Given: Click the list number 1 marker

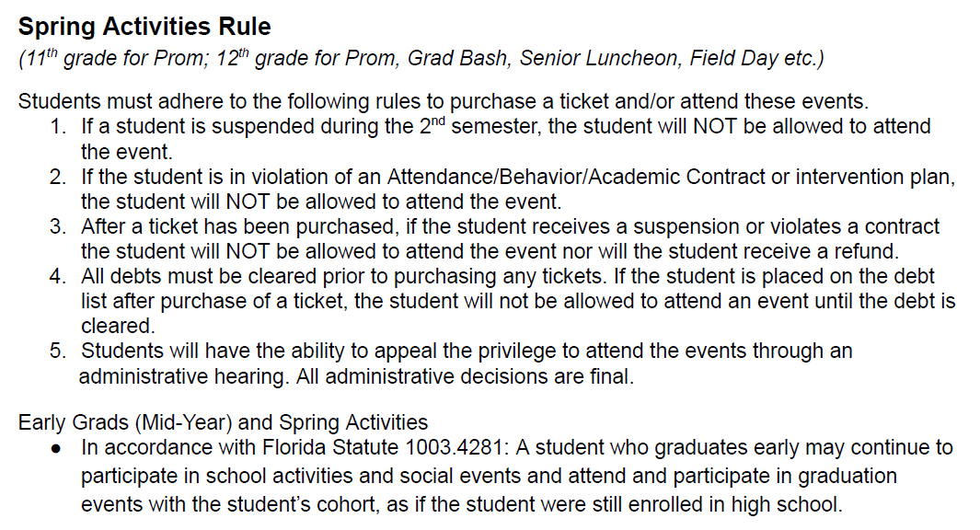Looking at the screenshot, I should [57, 127].
